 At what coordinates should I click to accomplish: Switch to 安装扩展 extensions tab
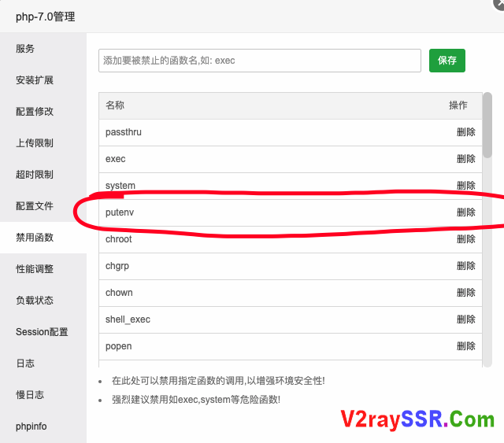tap(35, 80)
